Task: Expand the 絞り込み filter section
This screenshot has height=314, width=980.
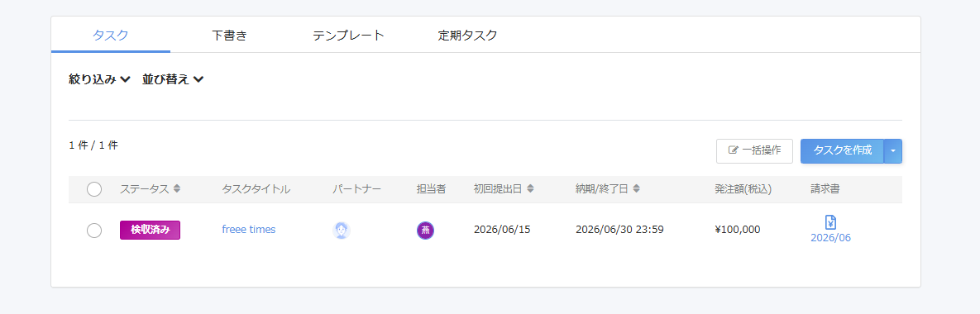Action: (x=99, y=79)
